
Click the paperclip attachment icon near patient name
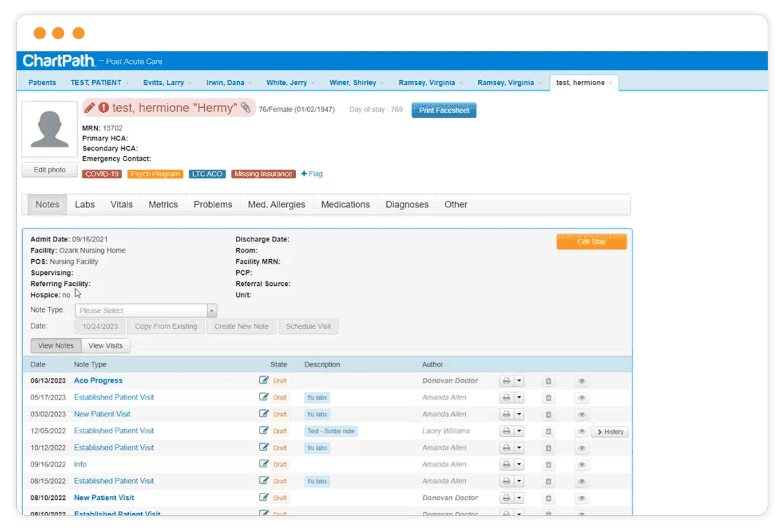pos(245,106)
